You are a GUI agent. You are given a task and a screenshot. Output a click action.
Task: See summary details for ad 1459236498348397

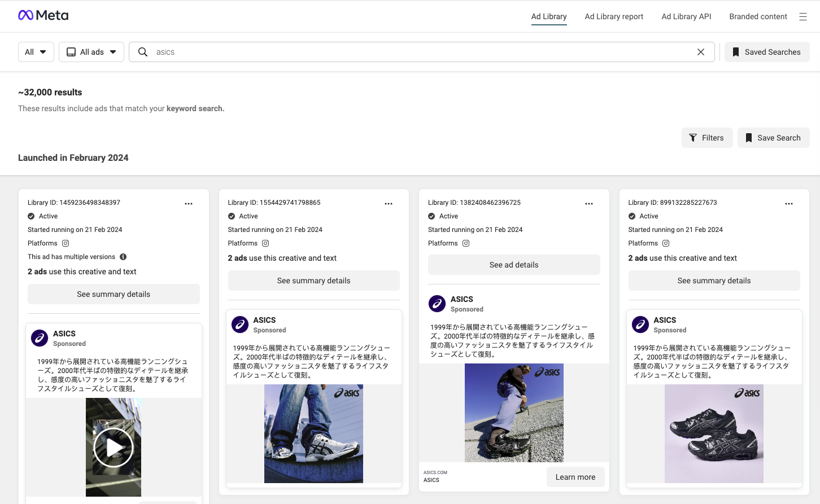(x=114, y=294)
